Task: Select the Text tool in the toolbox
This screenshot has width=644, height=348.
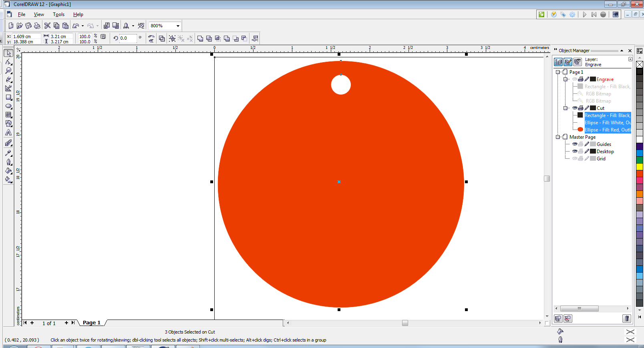Action: tap(8, 133)
